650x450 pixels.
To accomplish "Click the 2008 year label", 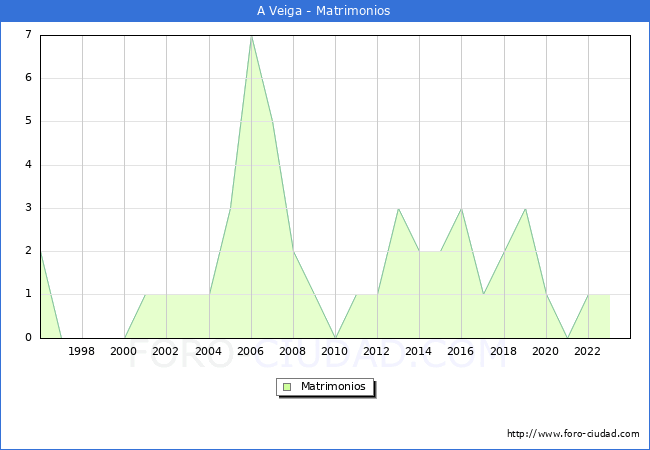I will [x=293, y=351].
